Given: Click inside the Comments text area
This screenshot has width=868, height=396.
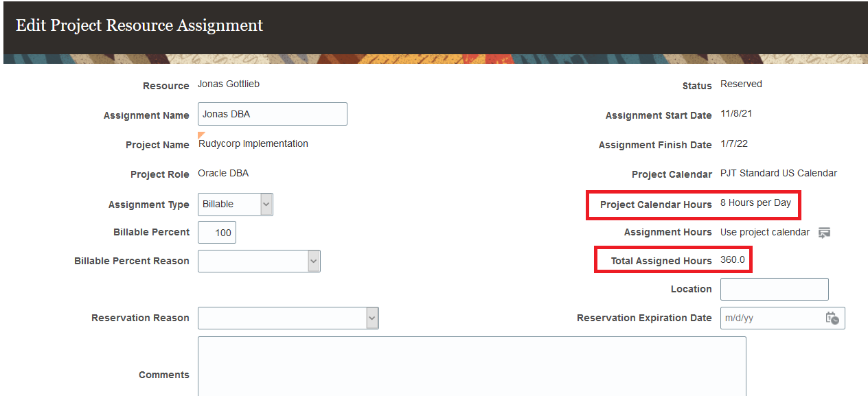Looking at the screenshot, I should click(472, 366).
